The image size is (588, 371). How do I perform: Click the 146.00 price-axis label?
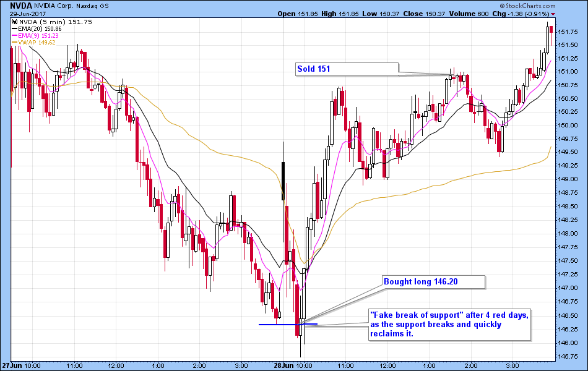click(568, 343)
